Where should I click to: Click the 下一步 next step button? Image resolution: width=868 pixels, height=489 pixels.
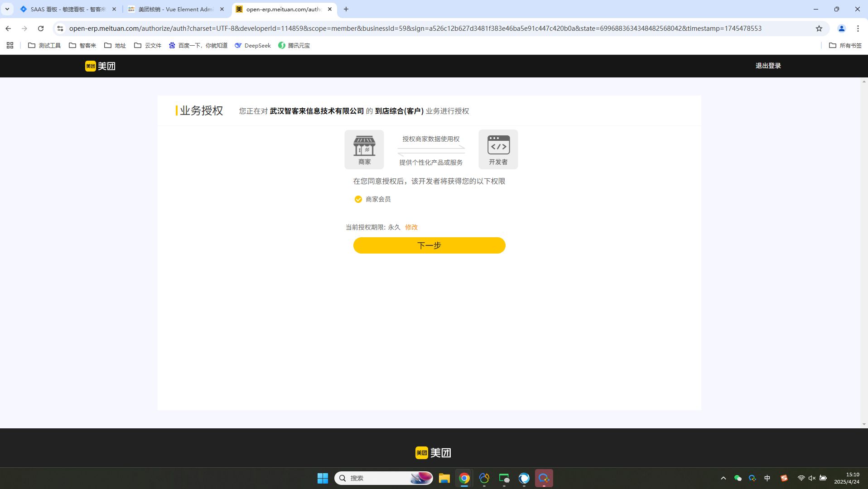click(429, 245)
